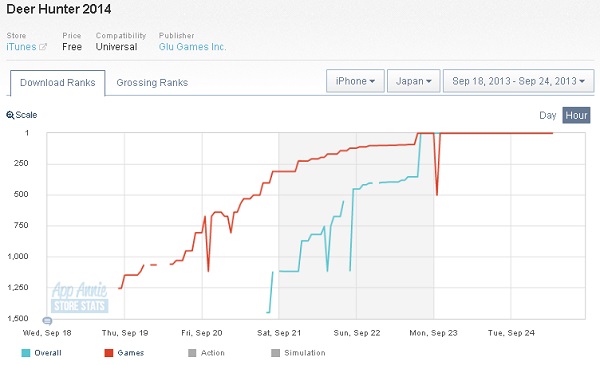Switch to the Grossing Ranks tab
The width and height of the screenshot is (600, 365).
[x=152, y=83]
